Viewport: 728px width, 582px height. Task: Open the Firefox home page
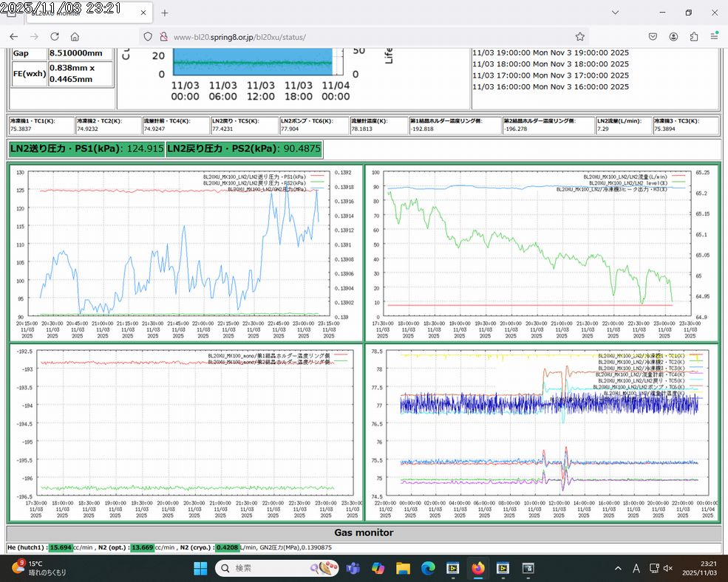(75, 36)
